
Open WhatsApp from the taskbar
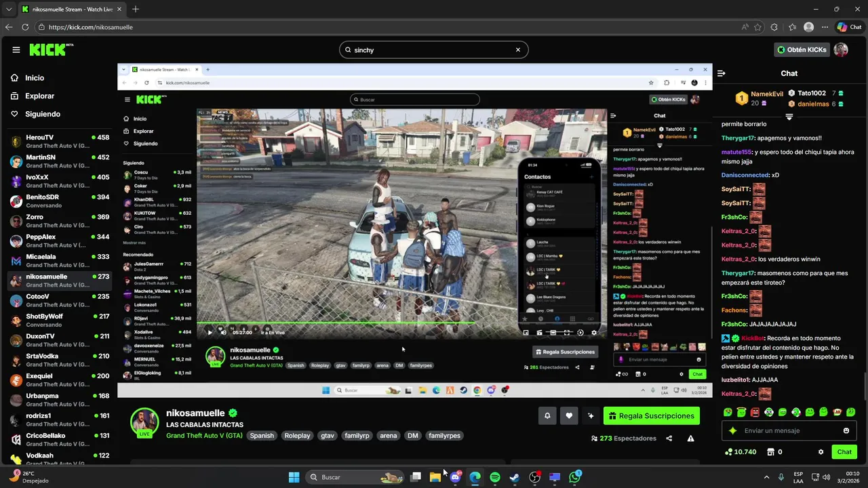[575, 477]
